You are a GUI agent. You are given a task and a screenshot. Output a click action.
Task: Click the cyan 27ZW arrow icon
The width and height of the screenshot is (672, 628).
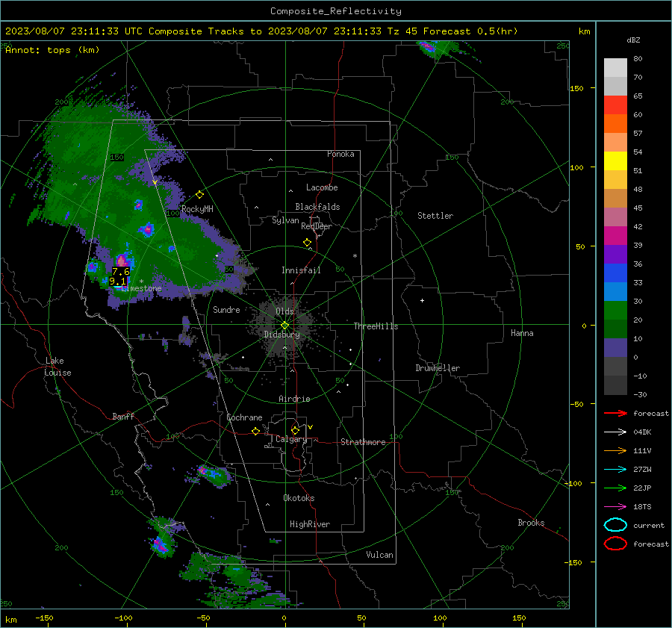(x=615, y=470)
